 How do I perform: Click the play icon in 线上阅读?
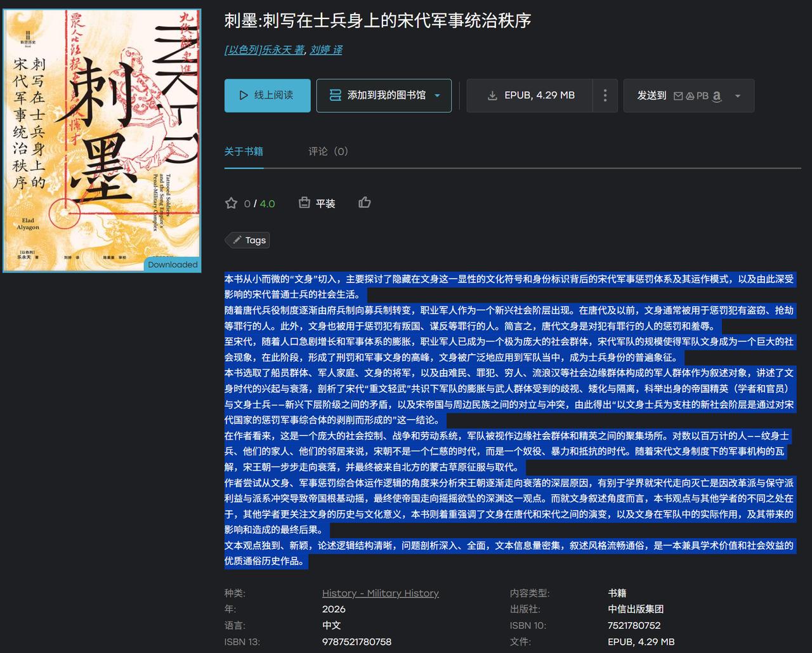tap(244, 96)
